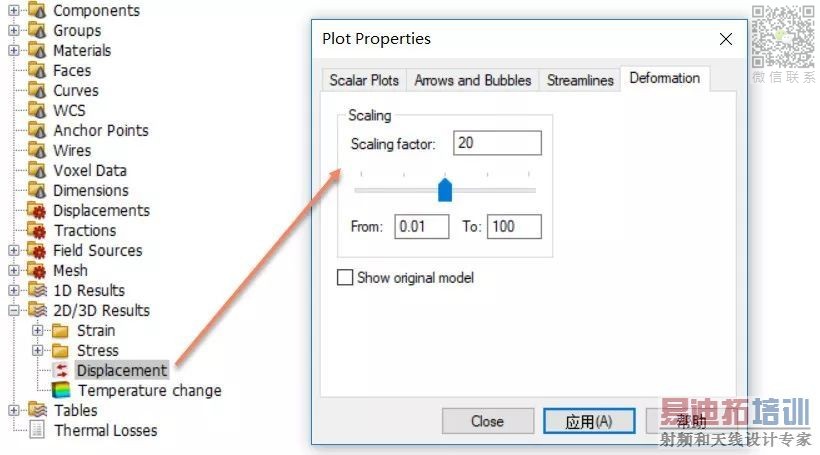
Task: Click the Thermal Losses document icon
Action: click(x=37, y=431)
